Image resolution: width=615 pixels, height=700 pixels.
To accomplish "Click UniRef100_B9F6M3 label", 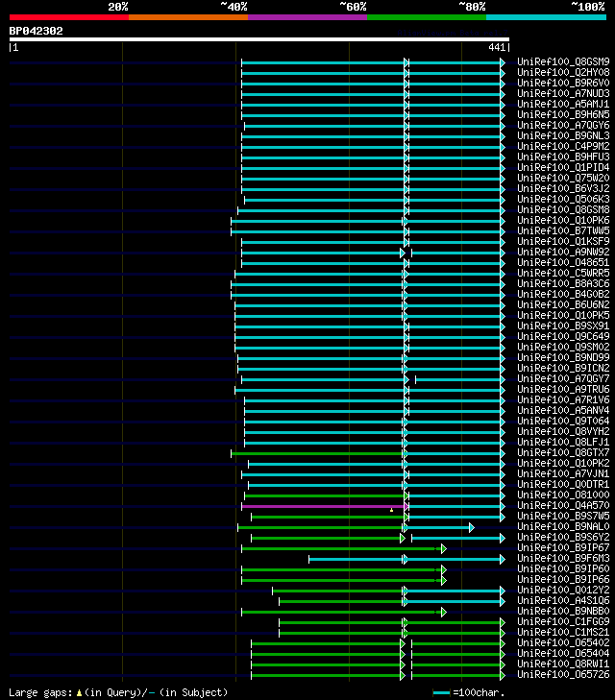I will pos(563,559).
